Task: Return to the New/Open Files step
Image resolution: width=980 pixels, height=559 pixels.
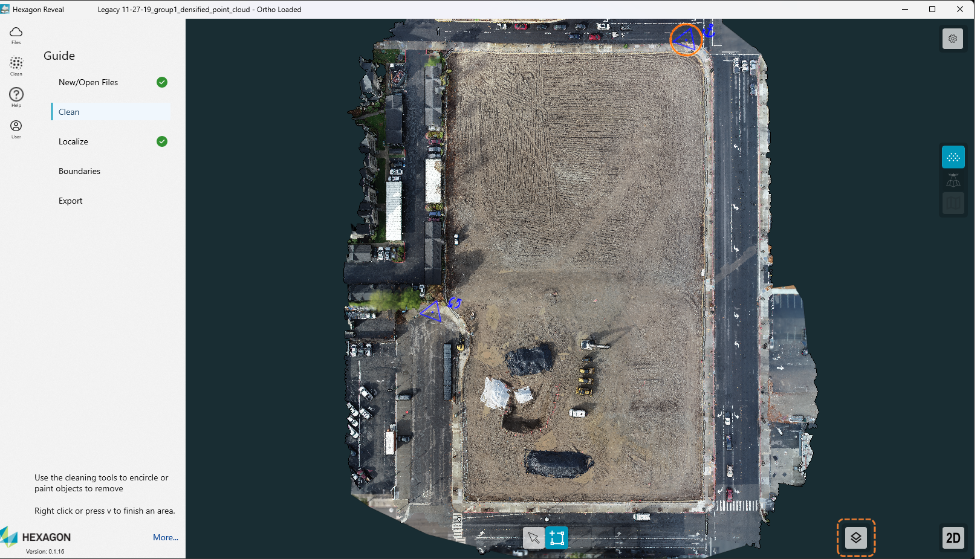Action: point(88,82)
